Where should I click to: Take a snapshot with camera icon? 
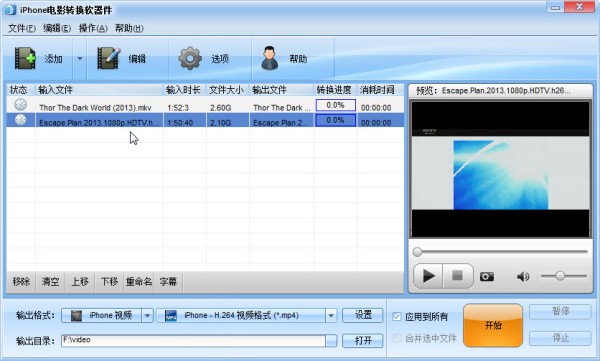[487, 276]
